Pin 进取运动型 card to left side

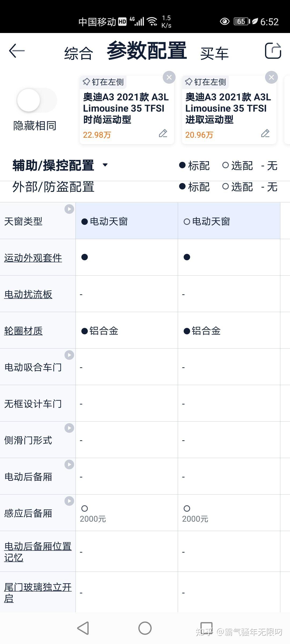pos(205,82)
